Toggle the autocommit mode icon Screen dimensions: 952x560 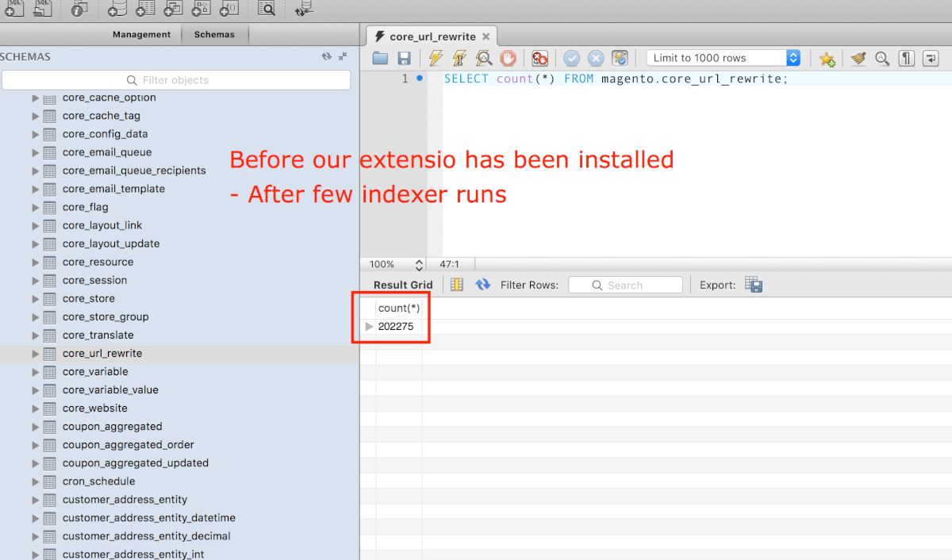pyautogui.click(x=620, y=58)
